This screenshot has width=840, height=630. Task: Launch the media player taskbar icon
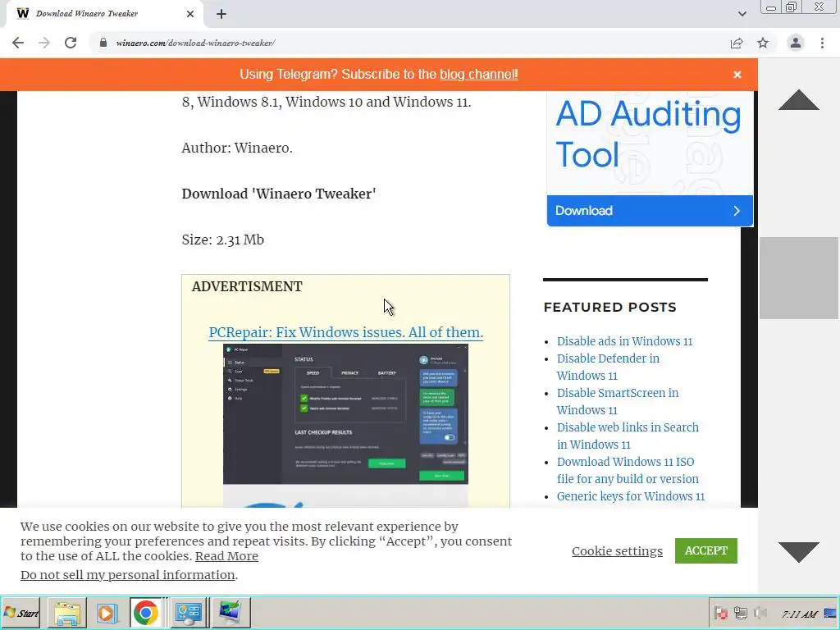click(x=106, y=613)
